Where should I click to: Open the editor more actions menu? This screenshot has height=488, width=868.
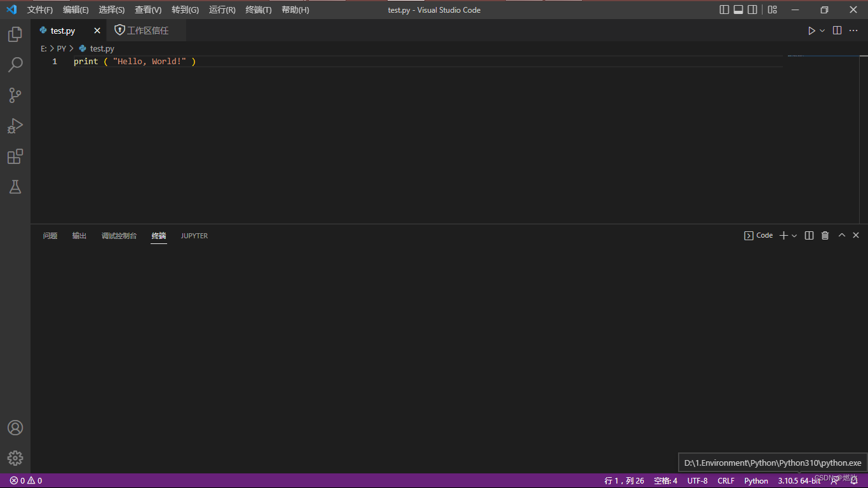click(854, 30)
